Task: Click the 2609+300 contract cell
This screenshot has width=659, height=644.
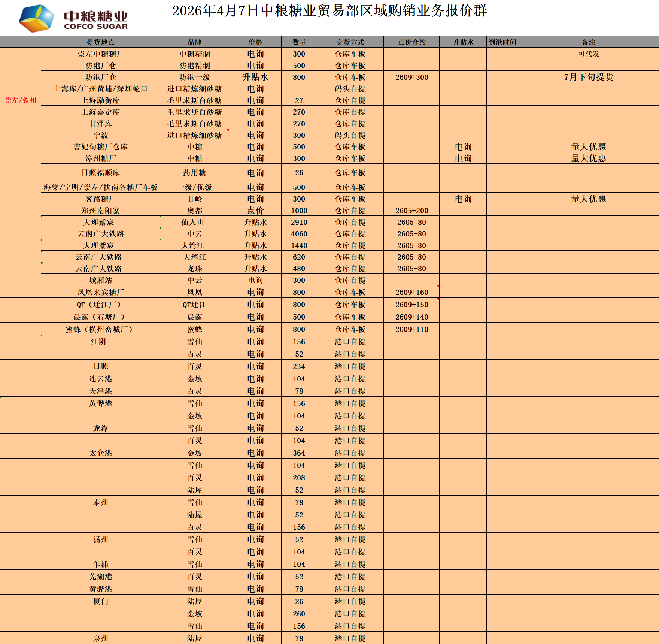Action: pos(412,77)
